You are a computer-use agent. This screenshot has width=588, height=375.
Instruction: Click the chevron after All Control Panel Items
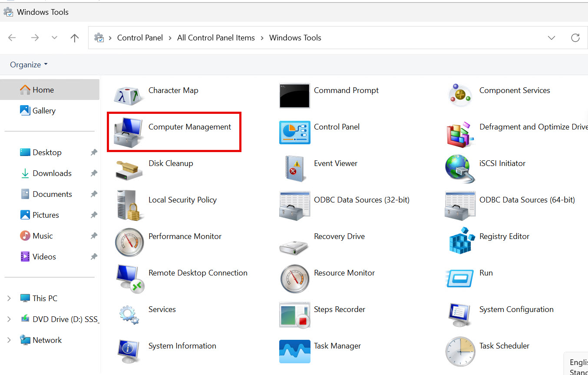click(262, 38)
